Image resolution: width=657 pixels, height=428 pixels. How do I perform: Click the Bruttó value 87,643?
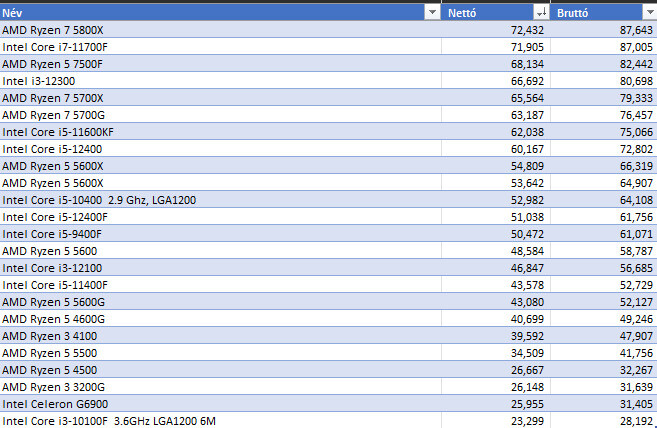tap(636, 30)
